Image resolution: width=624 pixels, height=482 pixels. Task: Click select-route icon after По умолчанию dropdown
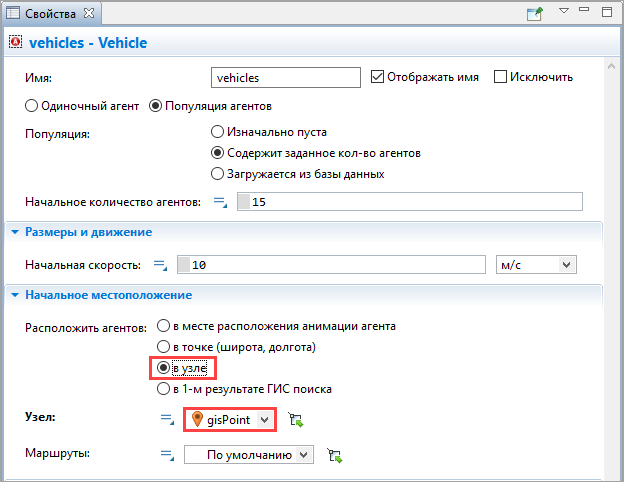[x=335, y=455]
